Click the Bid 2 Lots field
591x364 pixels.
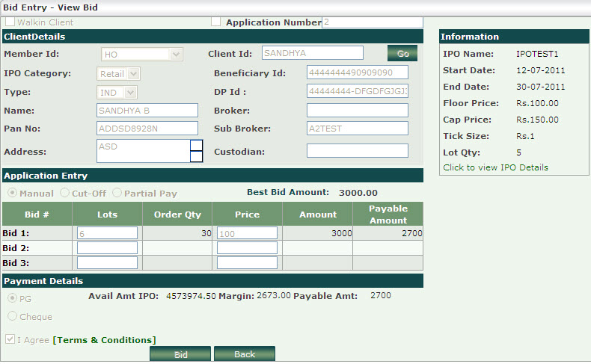point(107,248)
